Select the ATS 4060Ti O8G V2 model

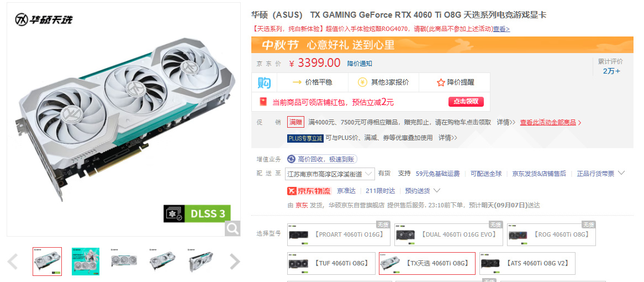[x=527, y=263]
